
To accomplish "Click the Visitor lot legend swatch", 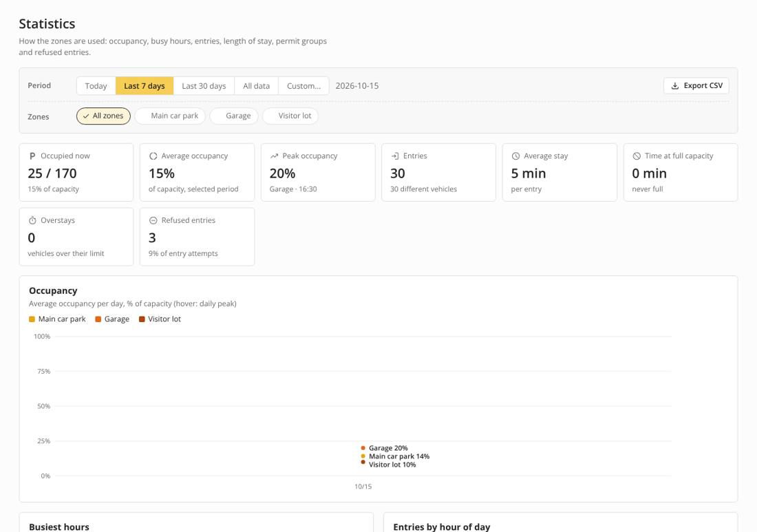I will pos(142,319).
